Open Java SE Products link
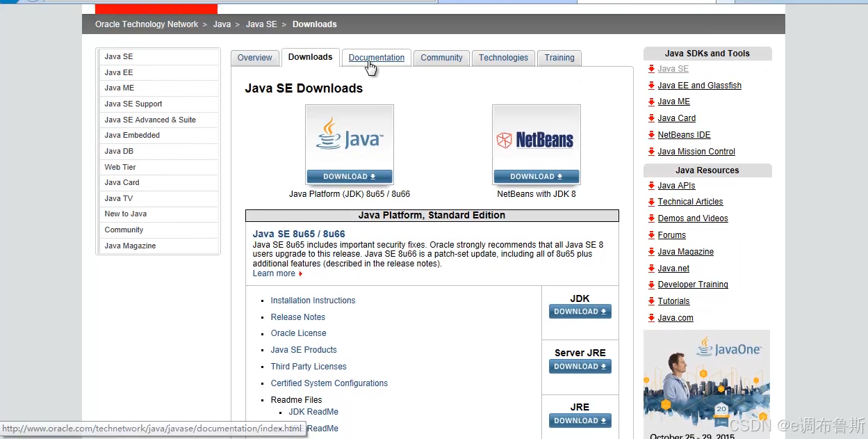Screen dimensions: 868x439 point(304,350)
